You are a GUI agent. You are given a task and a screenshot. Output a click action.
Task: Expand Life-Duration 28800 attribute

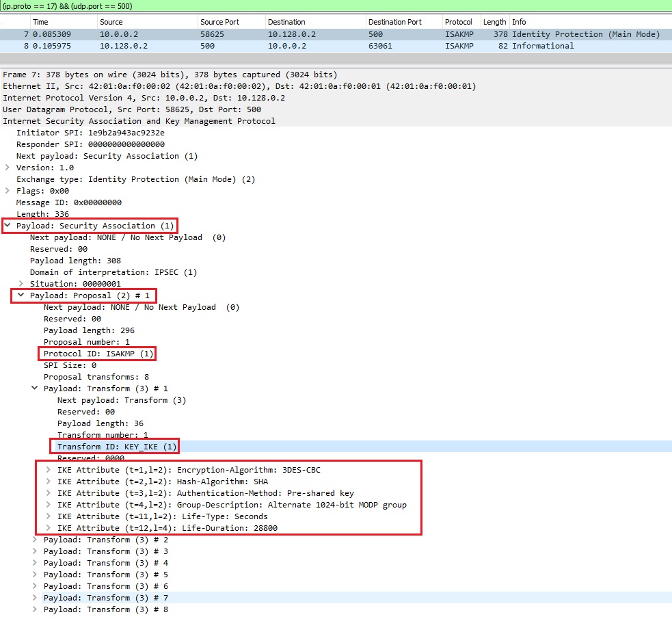pos(49,528)
